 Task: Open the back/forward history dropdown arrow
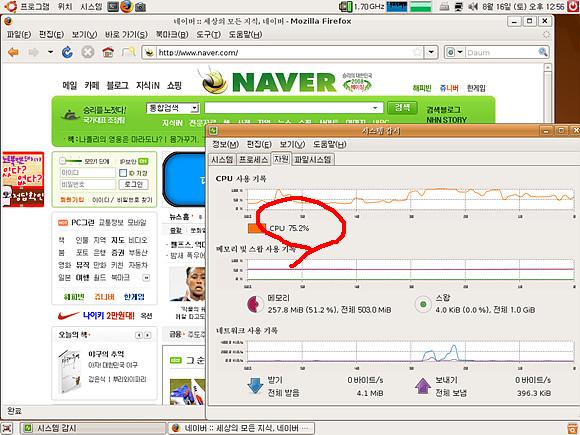(x=51, y=52)
